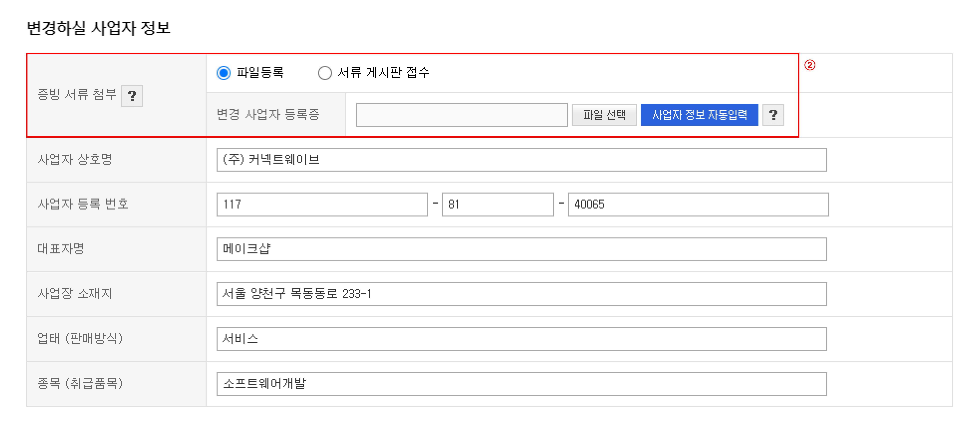Click the 사업장 소재지 address field

pyautogui.click(x=521, y=294)
